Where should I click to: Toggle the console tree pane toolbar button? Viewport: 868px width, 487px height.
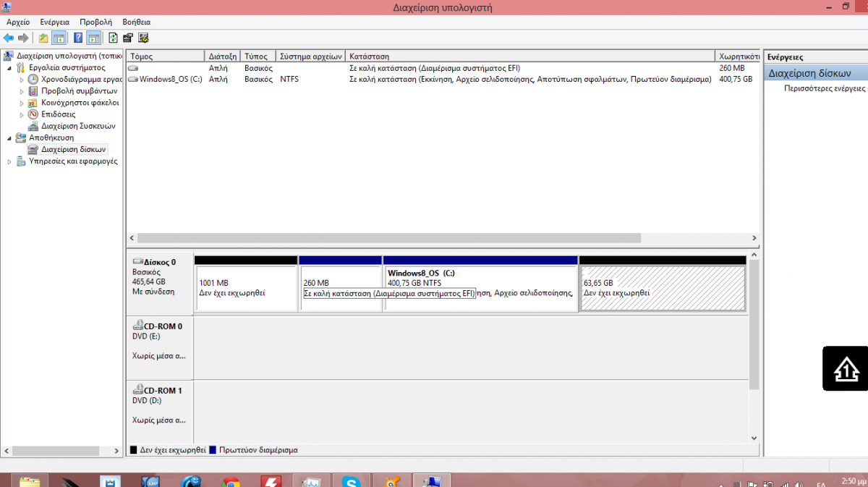[x=59, y=38]
